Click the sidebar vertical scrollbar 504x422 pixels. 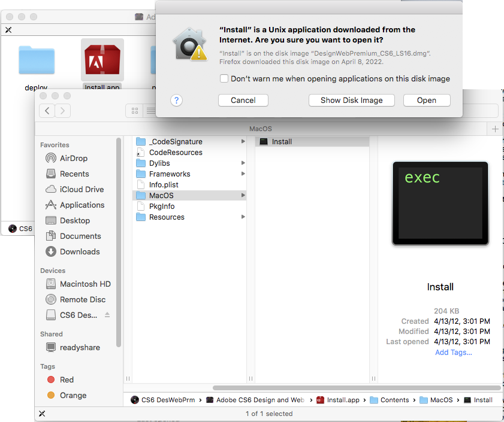pyautogui.click(x=118, y=242)
